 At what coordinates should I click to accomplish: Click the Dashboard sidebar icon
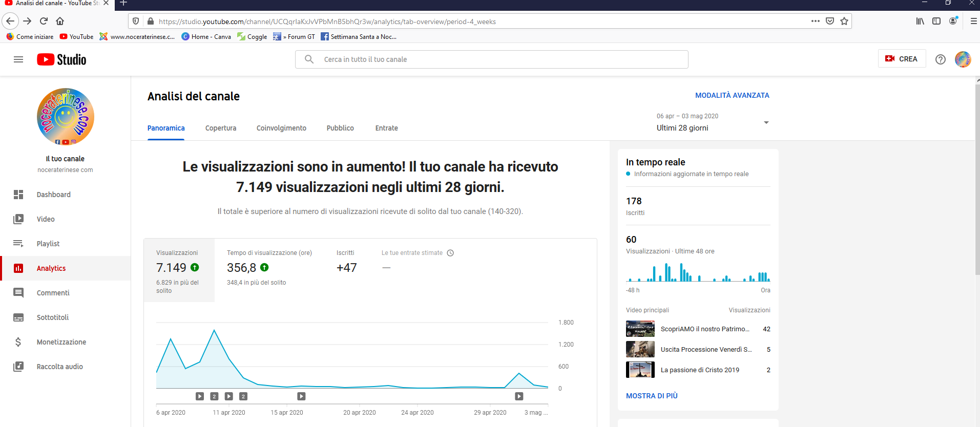[18, 195]
